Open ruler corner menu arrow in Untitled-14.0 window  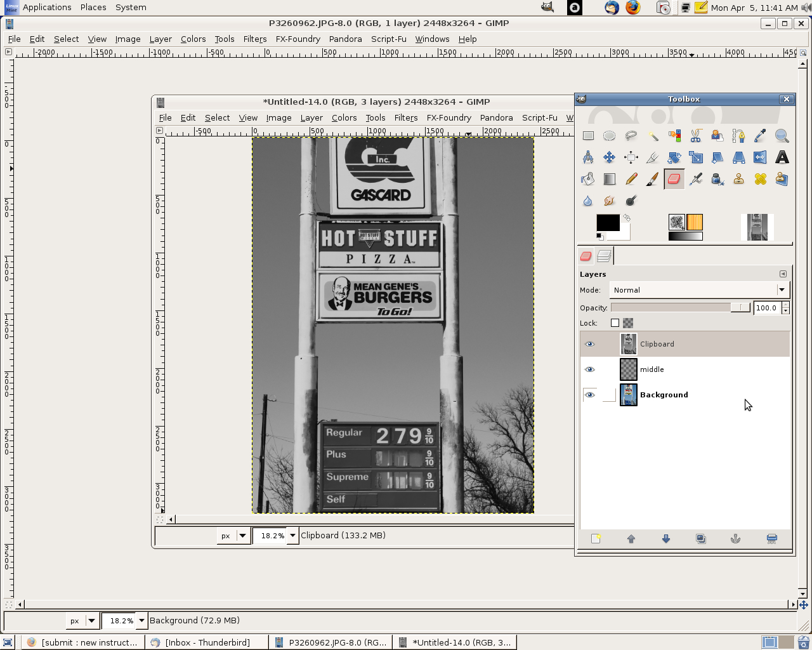[x=160, y=131]
